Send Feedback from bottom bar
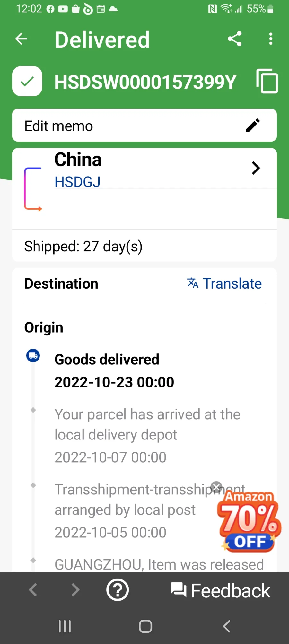Screen dimensions: 289x644 tap(221, 590)
